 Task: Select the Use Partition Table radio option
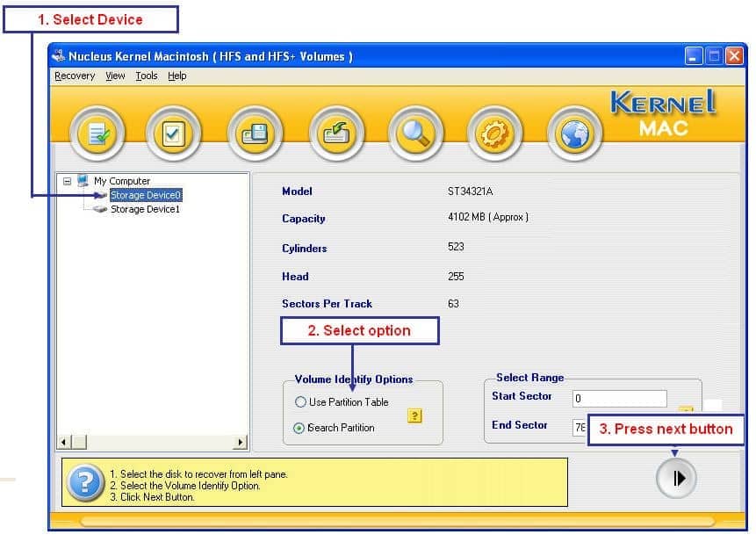tap(300, 401)
